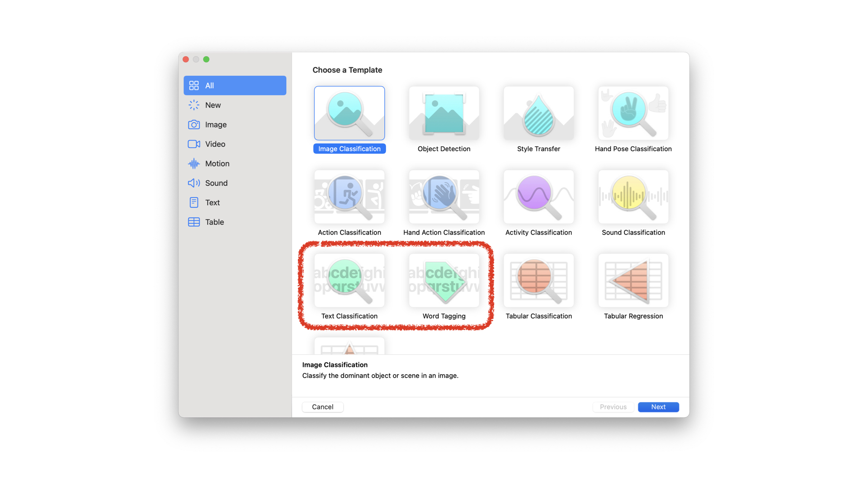This screenshot has height=488, width=868.
Task: Click the Choose a Template heading
Action: click(x=347, y=70)
